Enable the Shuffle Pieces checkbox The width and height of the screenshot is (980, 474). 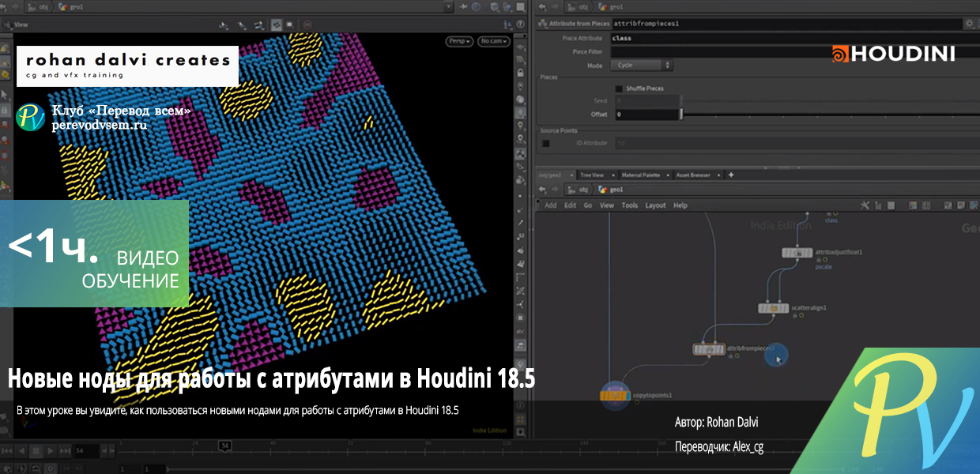click(619, 88)
